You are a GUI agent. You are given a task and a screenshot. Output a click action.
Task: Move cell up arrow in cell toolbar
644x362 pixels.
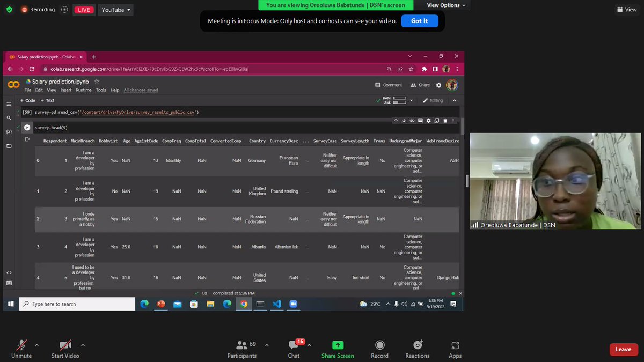[396, 121]
